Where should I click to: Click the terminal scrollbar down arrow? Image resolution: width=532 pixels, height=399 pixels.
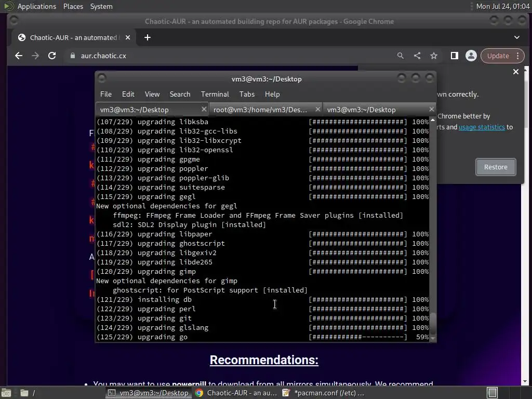433,338
